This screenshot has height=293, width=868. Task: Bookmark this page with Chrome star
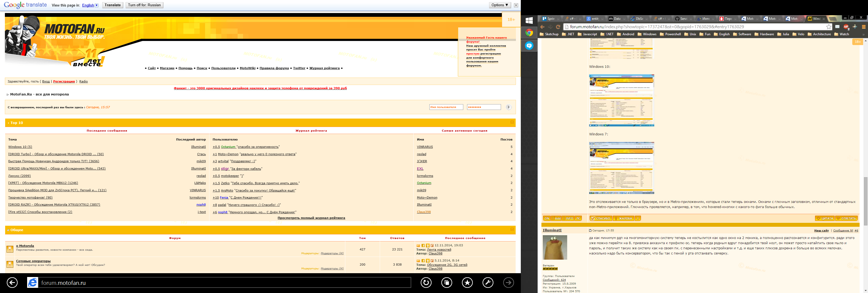point(829,27)
